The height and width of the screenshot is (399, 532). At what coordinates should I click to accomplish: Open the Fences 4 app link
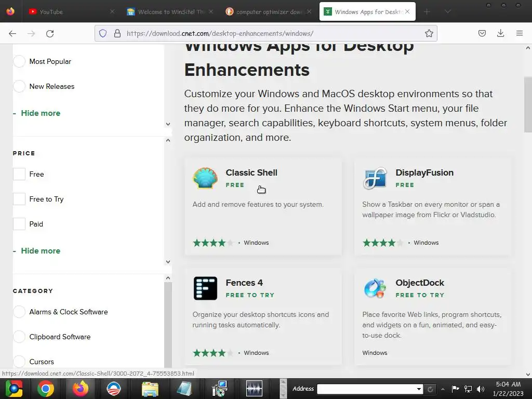(244, 283)
